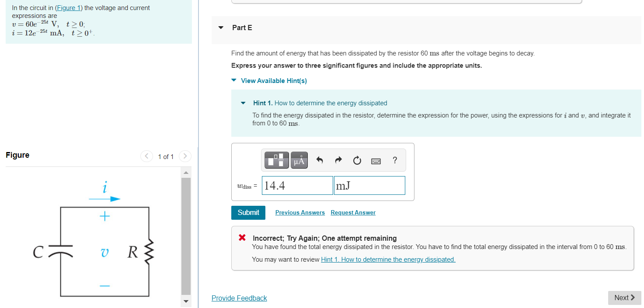
Task: Click the figure panel scrollbar thumb
Action: click(186, 236)
